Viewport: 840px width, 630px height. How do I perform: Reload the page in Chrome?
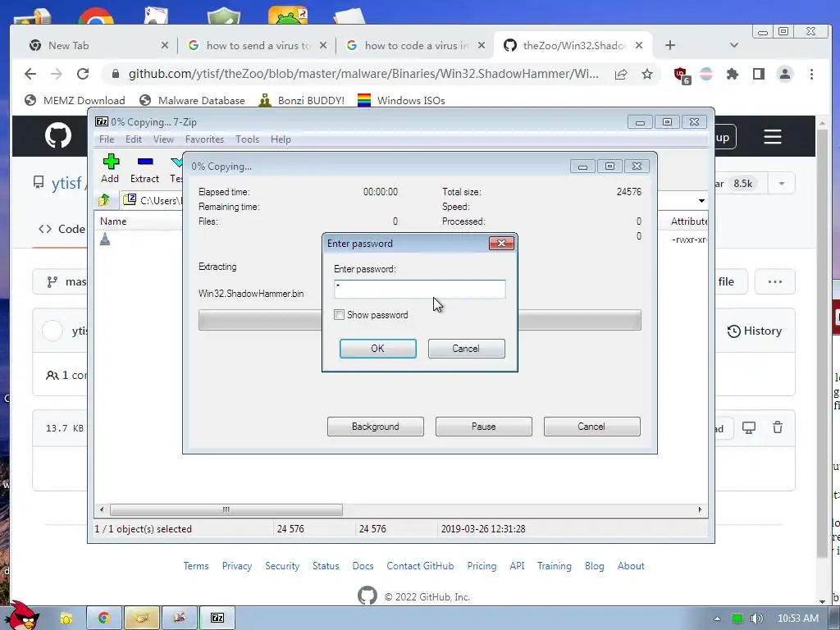coord(83,74)
